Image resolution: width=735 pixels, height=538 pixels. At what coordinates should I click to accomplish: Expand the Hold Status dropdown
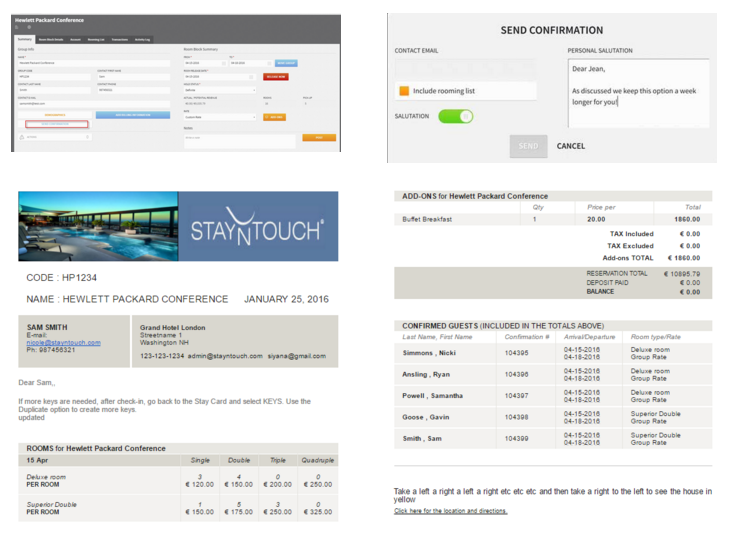click(x=220, y=90)
